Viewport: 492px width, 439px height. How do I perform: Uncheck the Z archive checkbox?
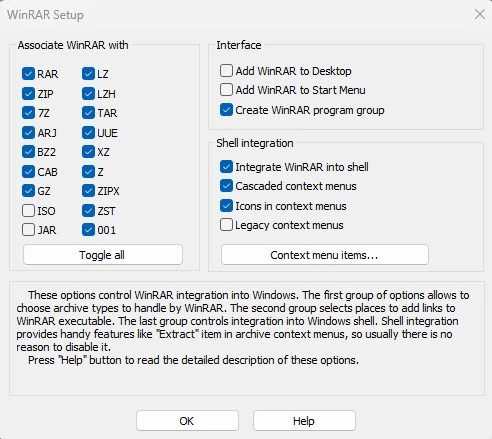[88, 172]
